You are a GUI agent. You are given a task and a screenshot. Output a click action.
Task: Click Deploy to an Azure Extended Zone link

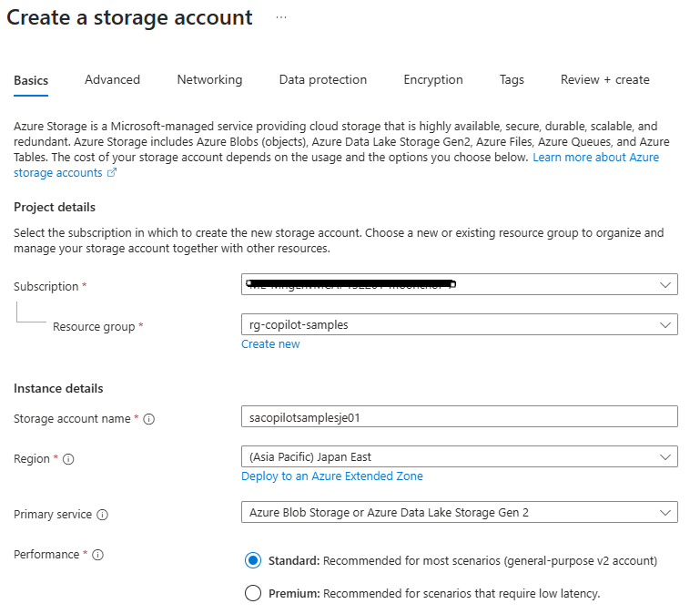tap(331, 476)
